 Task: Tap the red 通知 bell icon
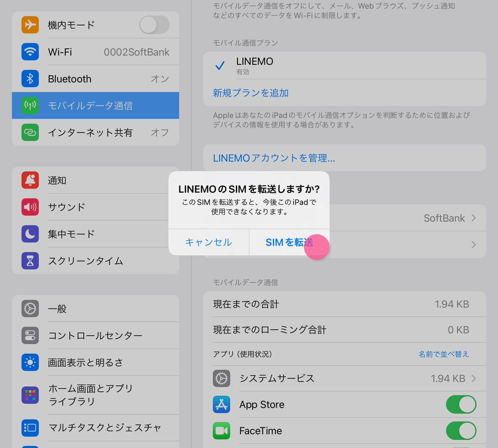tap(30, 180)
